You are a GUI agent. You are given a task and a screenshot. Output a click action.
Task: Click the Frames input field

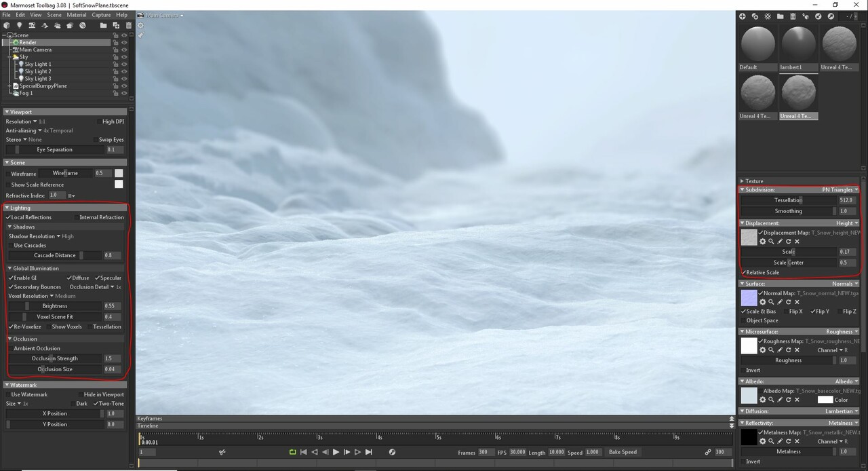click(x=486, y=452)
